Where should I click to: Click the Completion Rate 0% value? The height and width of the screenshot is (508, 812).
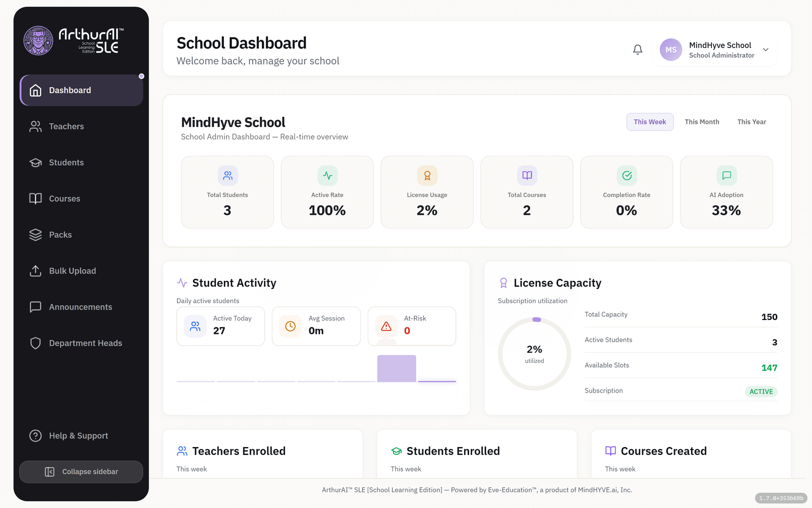627,211
